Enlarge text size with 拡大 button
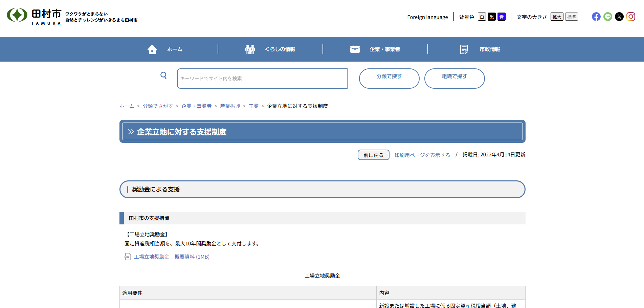644x308 pixels. tap(557, 17)
